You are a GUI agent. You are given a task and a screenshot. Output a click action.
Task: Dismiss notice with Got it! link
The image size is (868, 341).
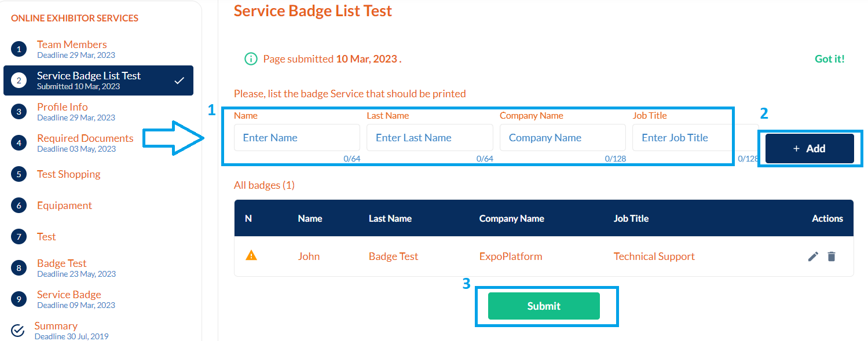[x=829, y=59]
